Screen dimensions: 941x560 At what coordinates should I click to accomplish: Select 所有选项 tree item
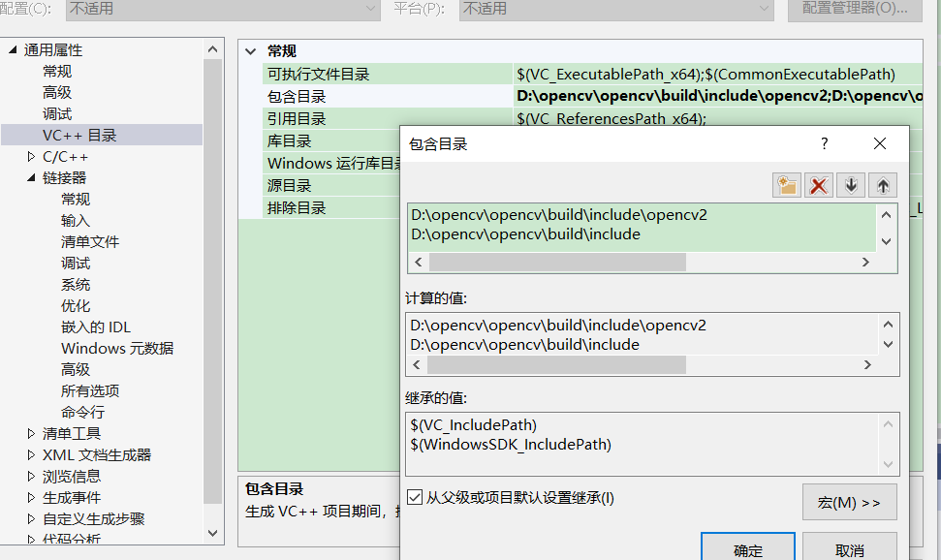point(90,390)
